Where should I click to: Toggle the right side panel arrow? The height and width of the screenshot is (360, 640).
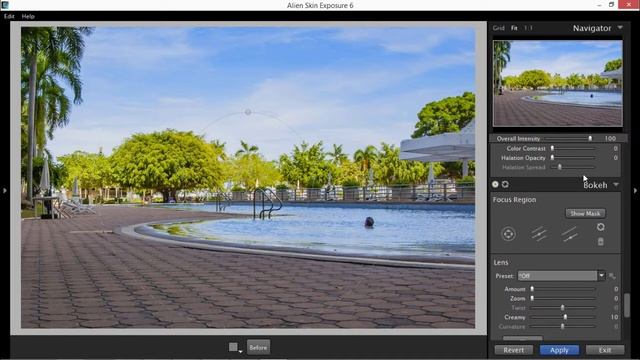[635, 190]
